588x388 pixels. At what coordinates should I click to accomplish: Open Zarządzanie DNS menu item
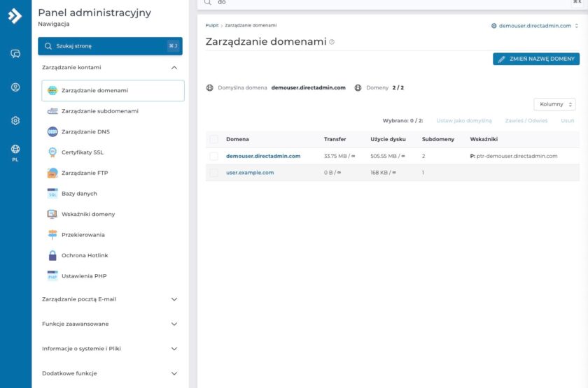click(113, 131)
